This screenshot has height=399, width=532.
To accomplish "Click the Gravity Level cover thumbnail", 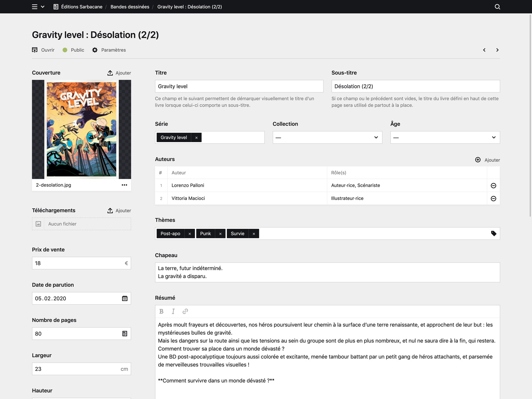I will point(81,129).
